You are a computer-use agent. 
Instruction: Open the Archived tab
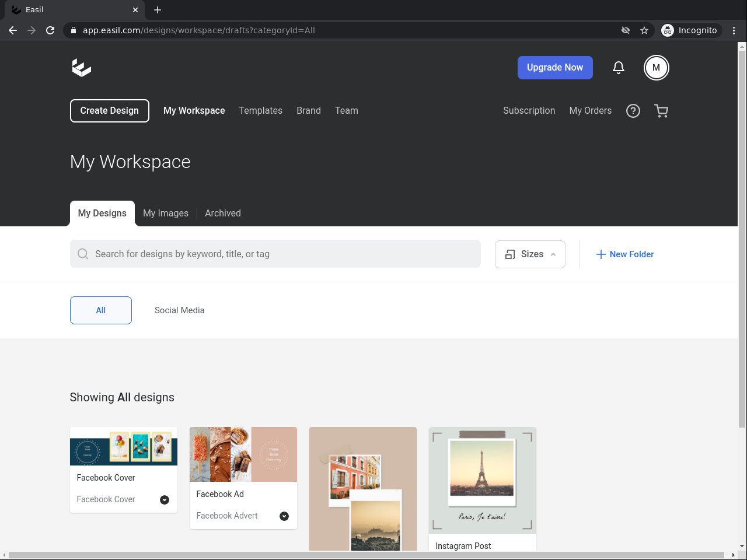[x=223, y=213]
